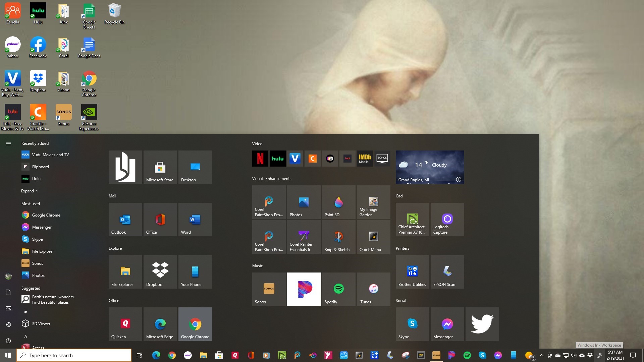Image resolution: width=644 pixels, height=362 pixels.
Task: Open the Netflix tile in Video group
Action: coord(260,159)
